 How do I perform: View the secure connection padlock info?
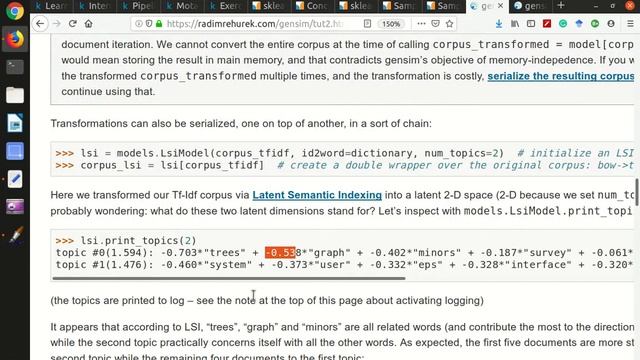click(x=159, y=24)
